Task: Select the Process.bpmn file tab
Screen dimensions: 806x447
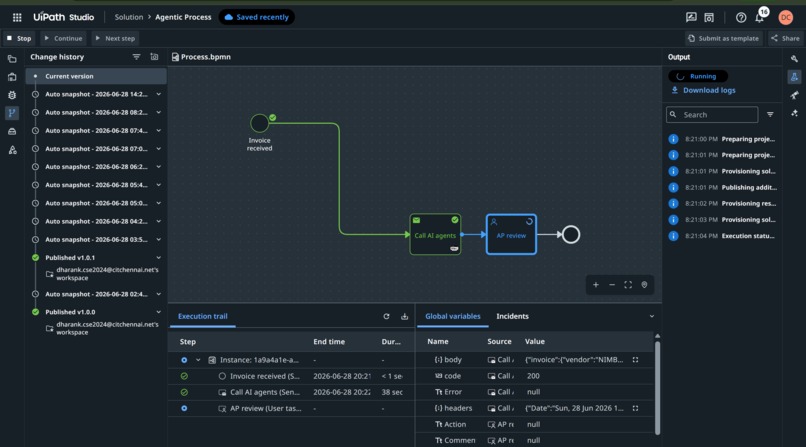Action: click(x=201, y=57)
